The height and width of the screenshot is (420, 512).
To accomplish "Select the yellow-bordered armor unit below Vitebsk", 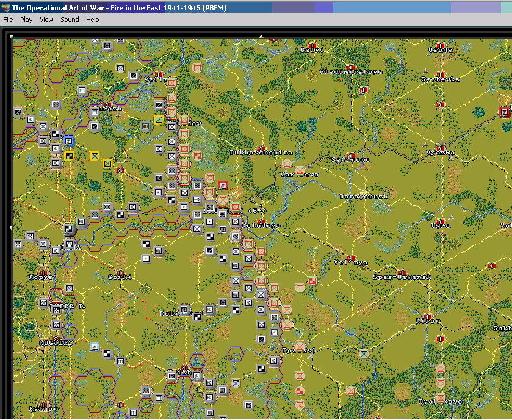I will pyautogui.click(x=68, y=156).
